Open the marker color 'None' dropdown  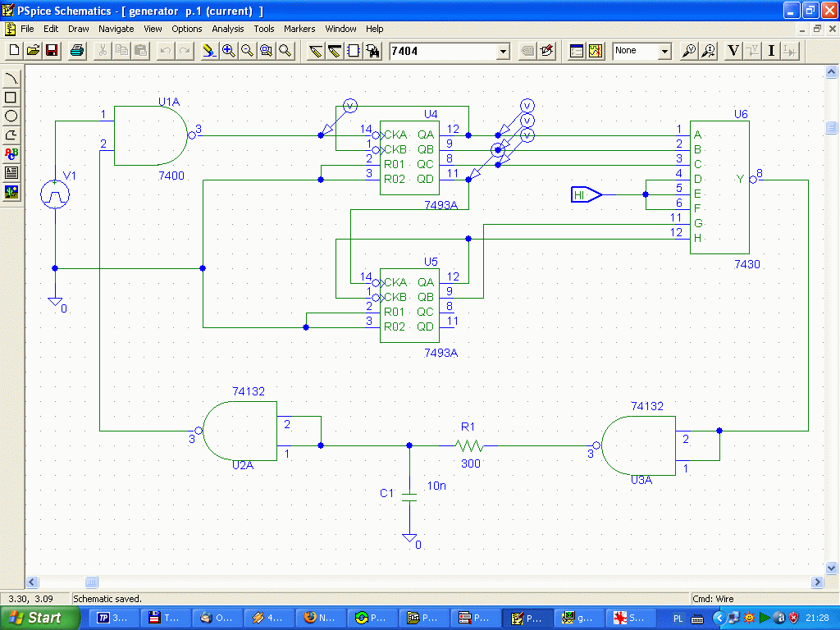[x=664, y=51]
